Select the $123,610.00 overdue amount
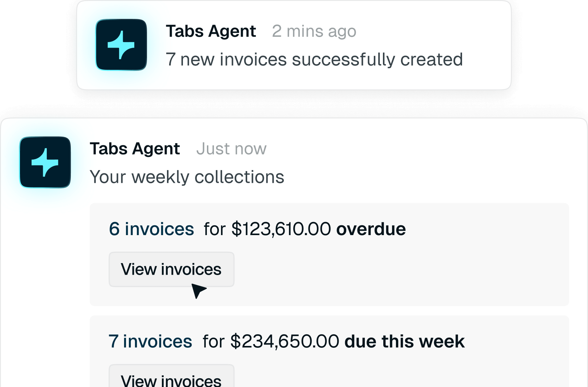The width and height of the screenshot is (588, 387). 281,229
